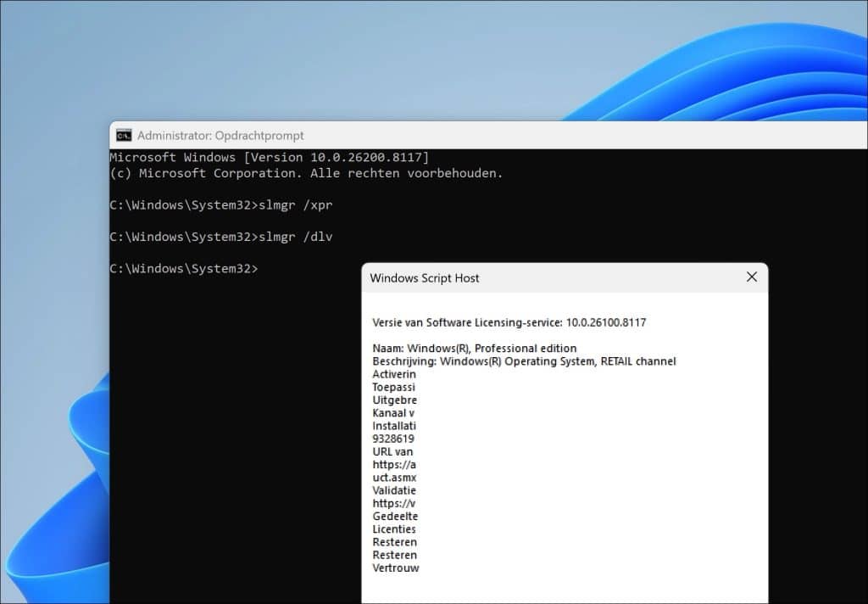Click the truncated Activerin line
Viewport: 868px width, 604px height.
(394, 374)
